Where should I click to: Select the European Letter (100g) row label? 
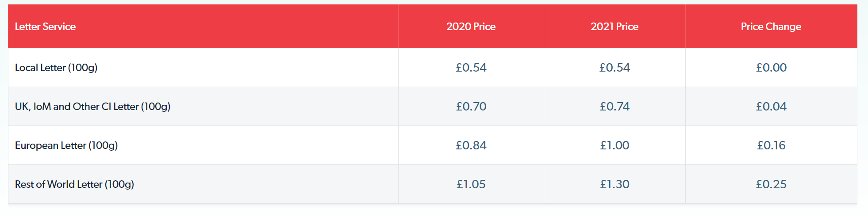coord(66,145)
